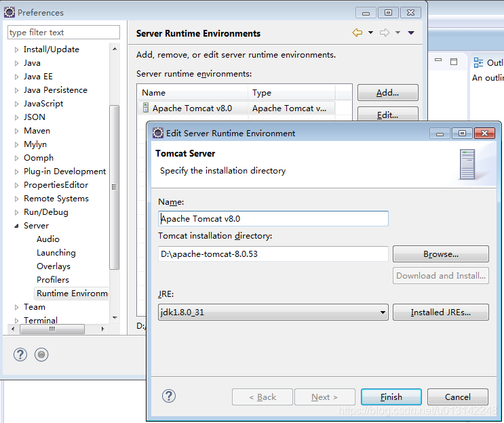Screen dimensions: 504x423
Task: Click the Download and Install... button
Action: [x=441, y=276]
